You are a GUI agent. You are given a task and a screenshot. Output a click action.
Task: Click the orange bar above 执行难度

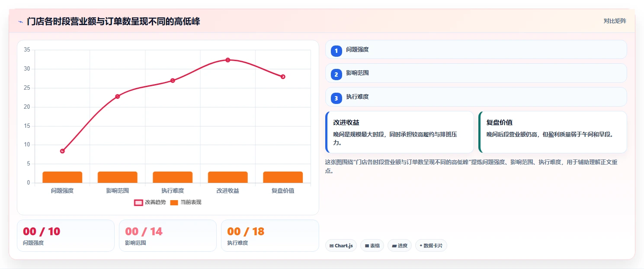173,177
